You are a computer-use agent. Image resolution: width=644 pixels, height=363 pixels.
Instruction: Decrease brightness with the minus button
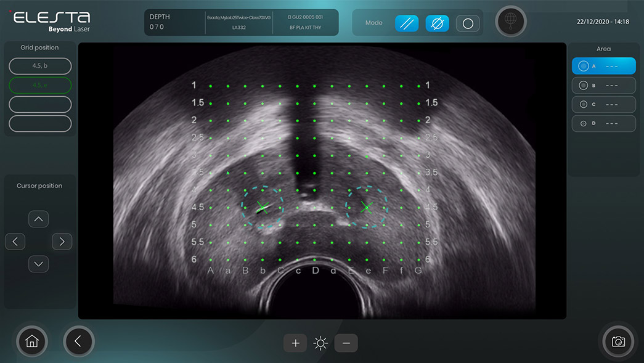[346, 343]
